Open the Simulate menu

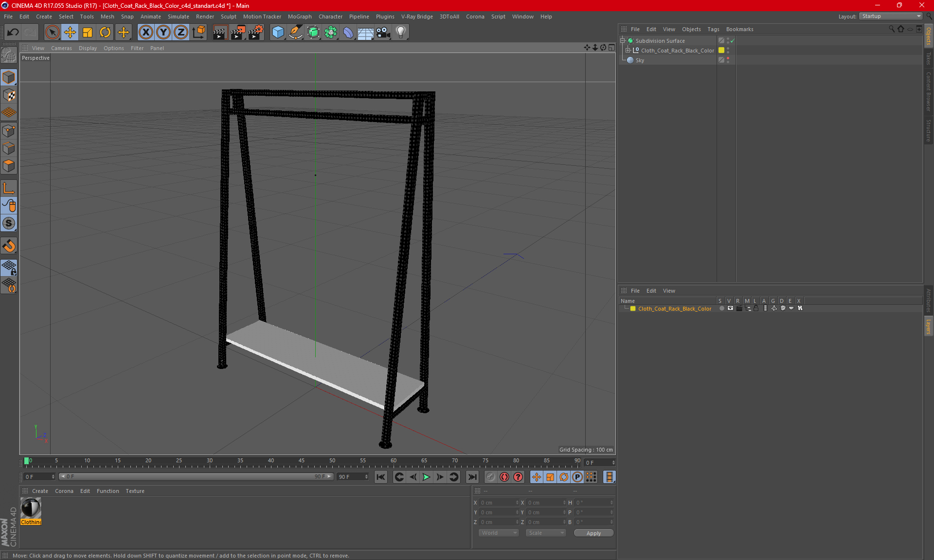(x=178, y=17)
